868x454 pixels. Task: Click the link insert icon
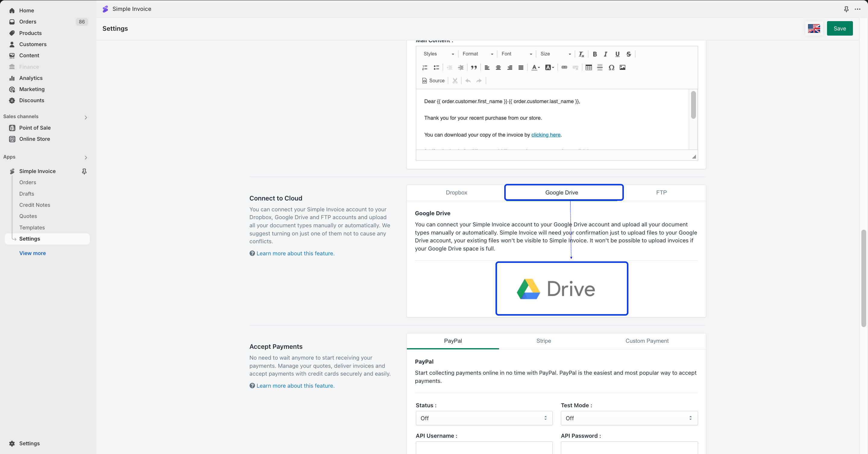(564, 68)
